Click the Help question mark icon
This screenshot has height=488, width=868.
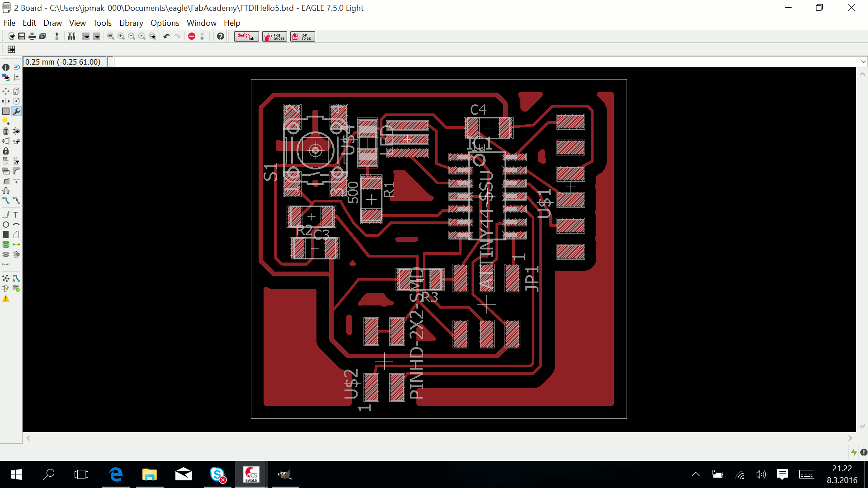pyautogui.click(x=221, y=36)
